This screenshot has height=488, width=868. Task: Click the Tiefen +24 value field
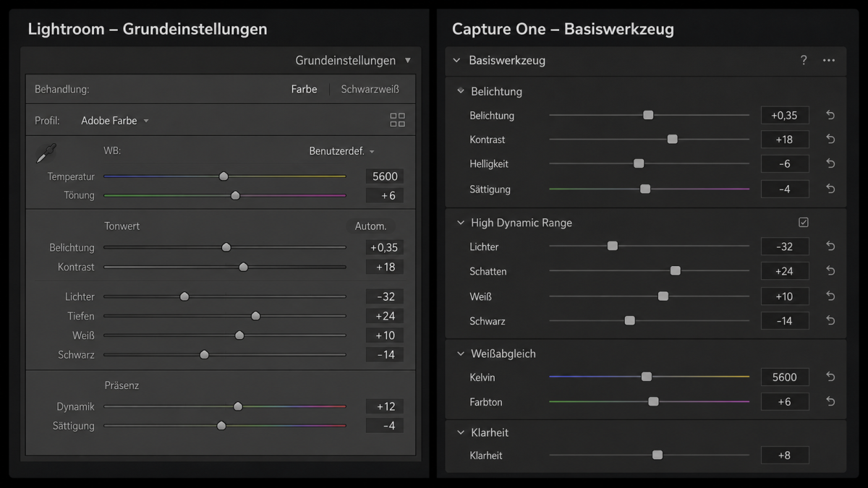(385, 316)
